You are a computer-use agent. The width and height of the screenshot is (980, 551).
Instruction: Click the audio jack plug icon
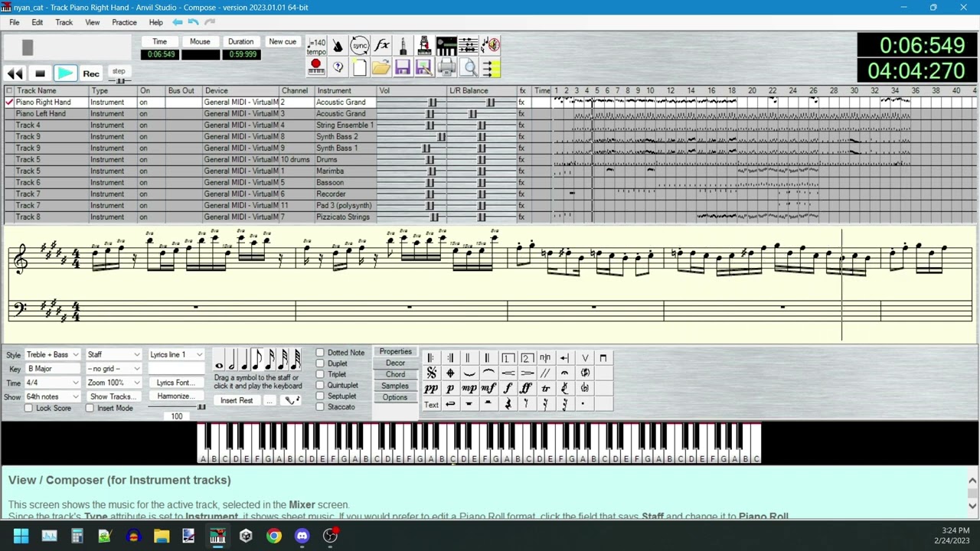pos(403,46)
